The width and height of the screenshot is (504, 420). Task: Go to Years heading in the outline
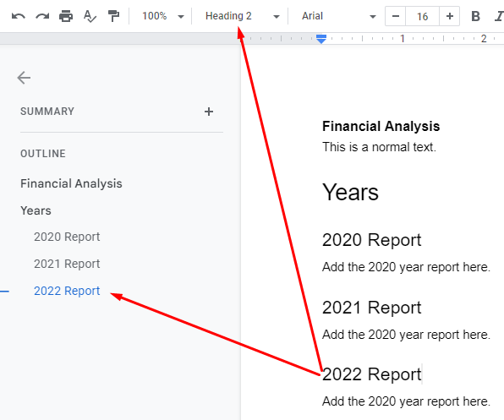pos(36,210)
